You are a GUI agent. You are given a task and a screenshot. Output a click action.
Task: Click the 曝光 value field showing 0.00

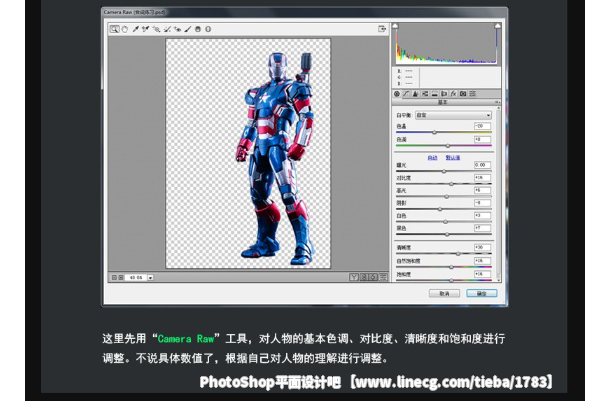[482, 165]
